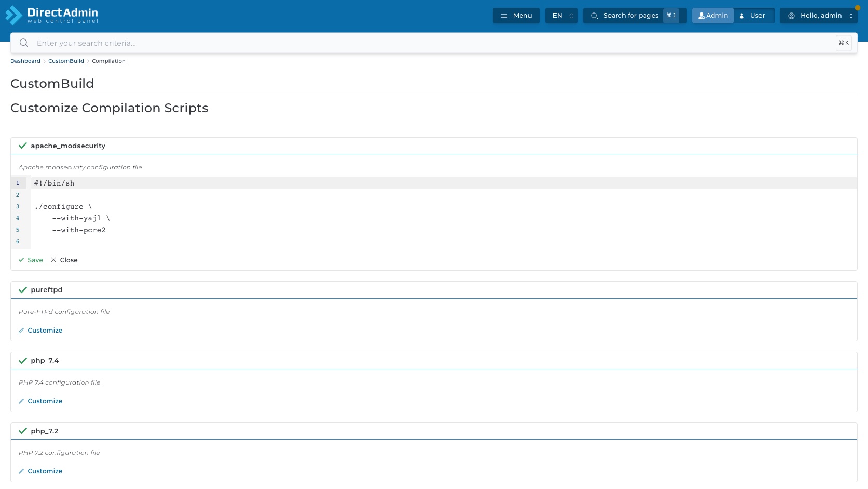Click the green check beside php_7.4
Image resolution: width=868 pixels, height=489 pixels.
pyautogui.click(x=23, y=361)
